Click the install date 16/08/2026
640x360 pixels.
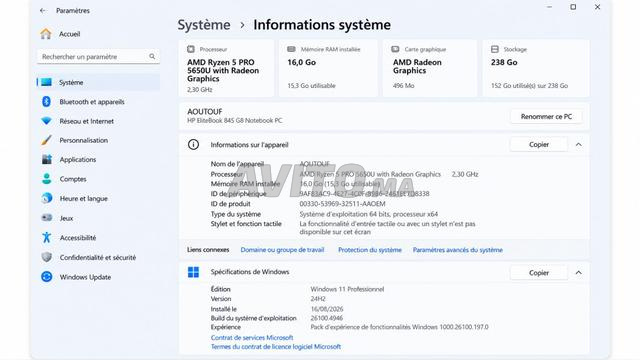coord(327,309)
